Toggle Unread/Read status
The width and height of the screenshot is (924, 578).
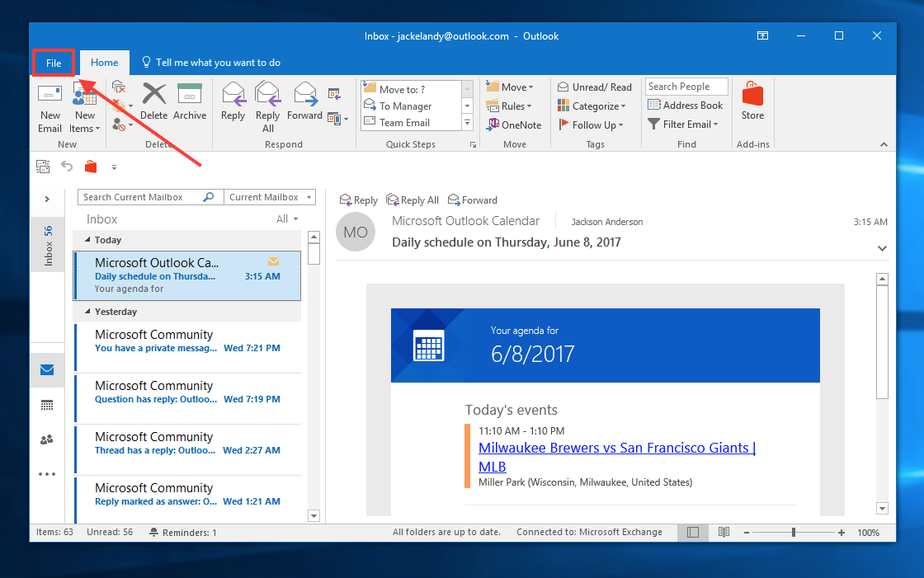[x=595, y=87]
